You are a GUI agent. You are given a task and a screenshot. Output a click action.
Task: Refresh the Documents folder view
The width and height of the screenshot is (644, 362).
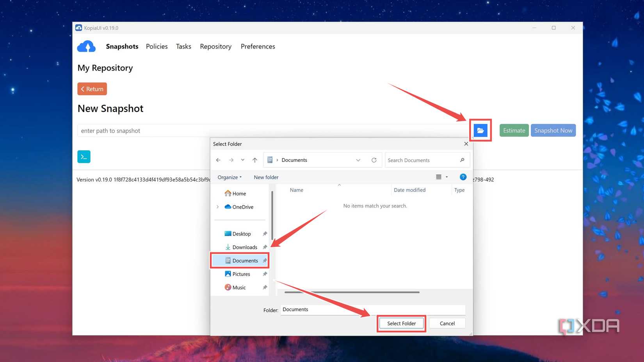pos(374,160)
